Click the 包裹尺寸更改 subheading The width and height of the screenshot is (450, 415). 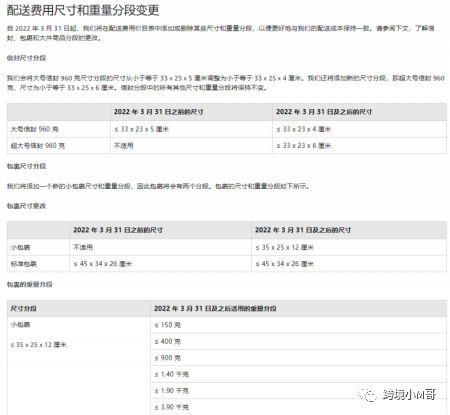(x=26, y=206)
